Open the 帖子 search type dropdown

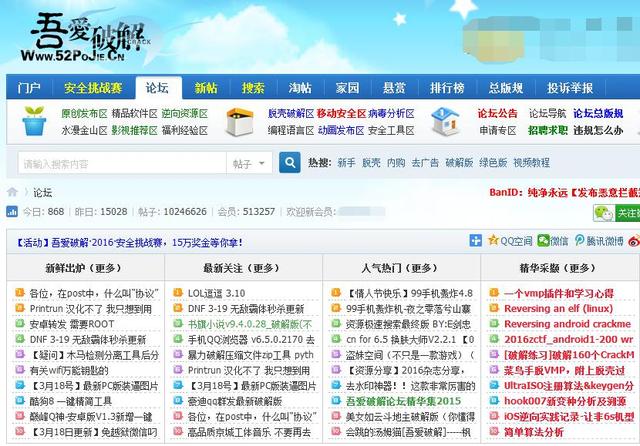(x=249, y=164)
